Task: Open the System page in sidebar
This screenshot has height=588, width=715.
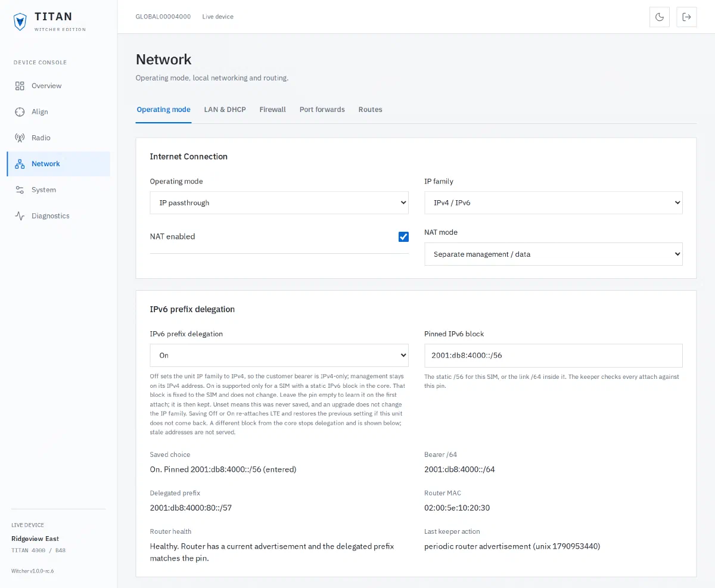Action: [58, 190]
